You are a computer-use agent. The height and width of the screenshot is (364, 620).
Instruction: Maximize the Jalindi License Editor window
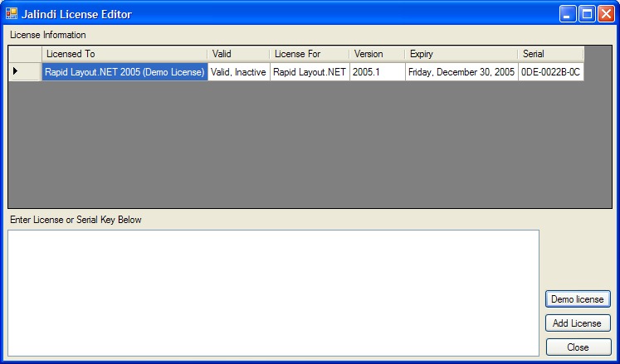coord(587,14)
